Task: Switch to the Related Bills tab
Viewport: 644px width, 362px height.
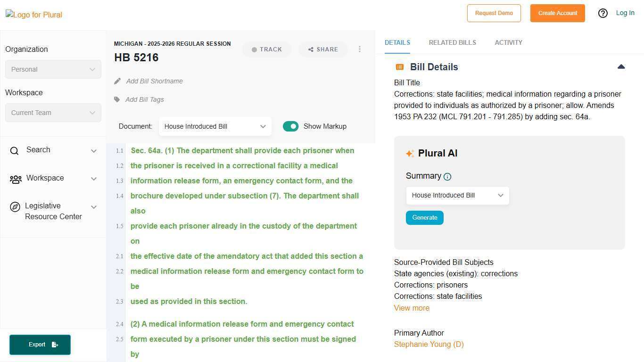Action: coord(452,42)
